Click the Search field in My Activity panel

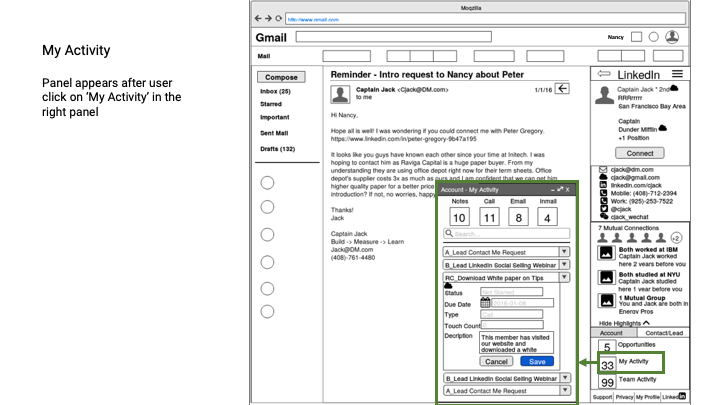(506, 234)
